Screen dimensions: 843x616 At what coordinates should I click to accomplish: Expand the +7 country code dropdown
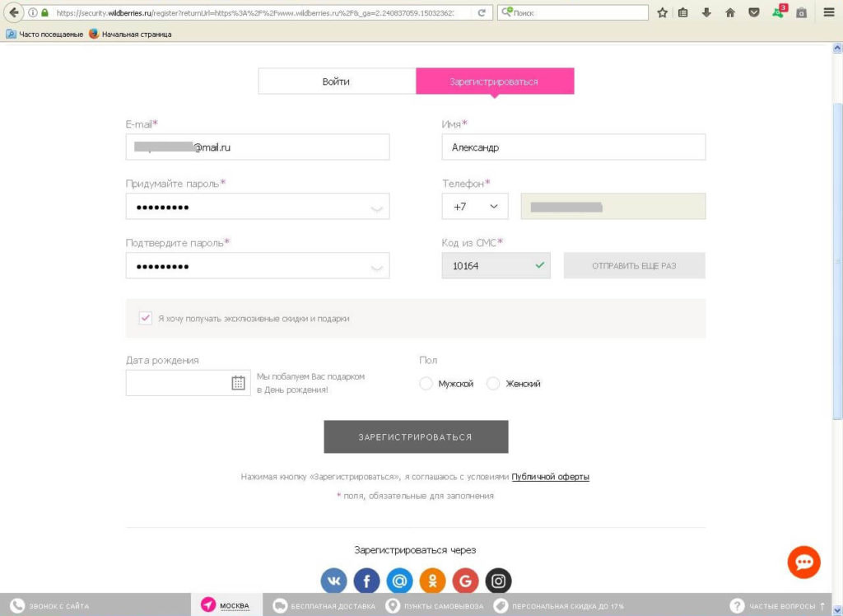coord(476,207)
